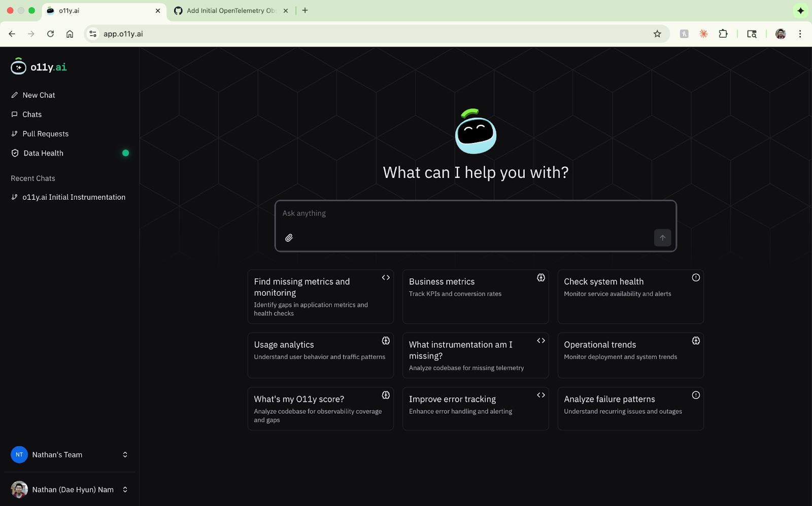Select the Operational trends card
Screen dimensions: 812x506
pyautogui.click(x=631, y=355)
